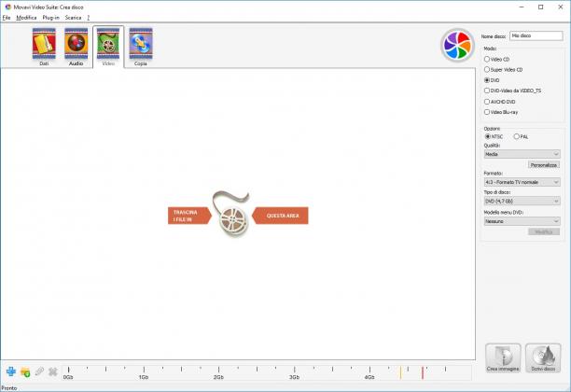Click the QUESTA AREA banner
The width and height of the screenshot is (571, 392).
[280, 216]
